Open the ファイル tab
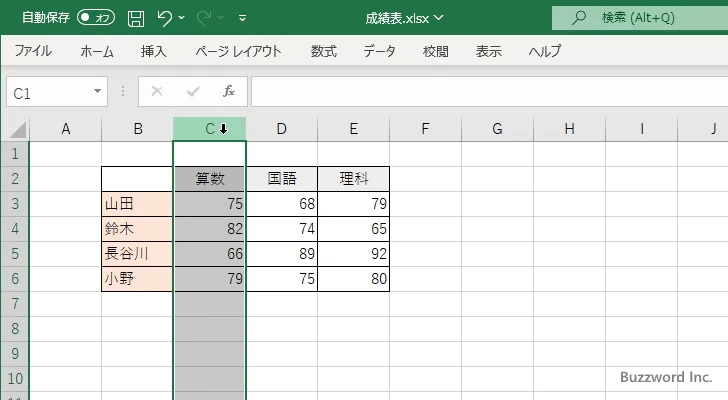This screenshot has height=400, width=728. click(33, 51)
